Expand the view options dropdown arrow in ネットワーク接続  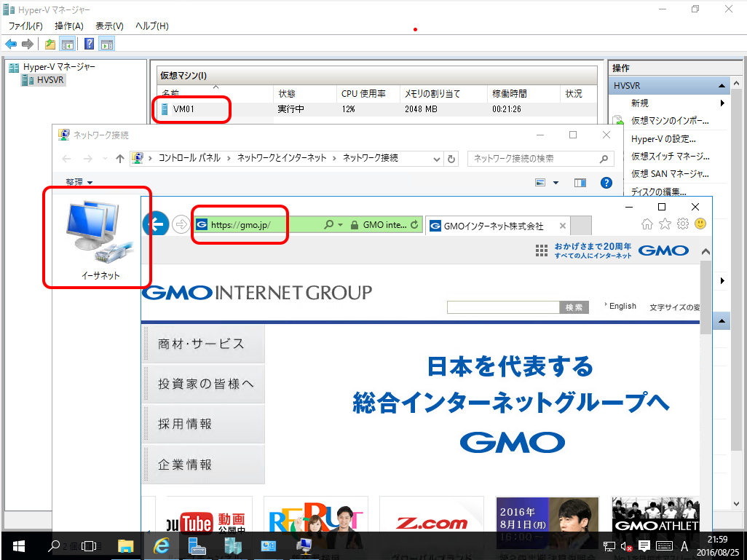point(556,183)
